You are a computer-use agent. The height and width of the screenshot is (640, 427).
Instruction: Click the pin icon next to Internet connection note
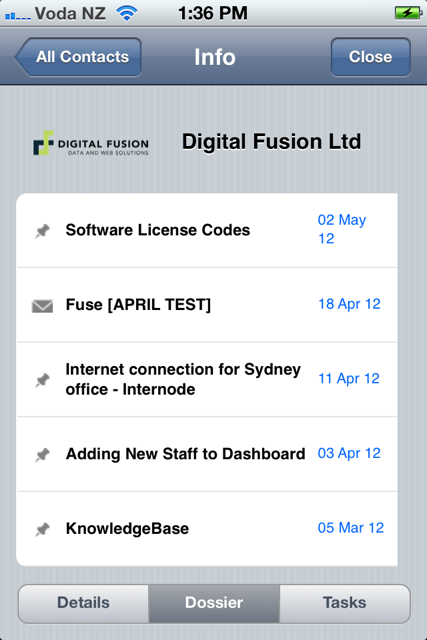[x=42, y=380]
